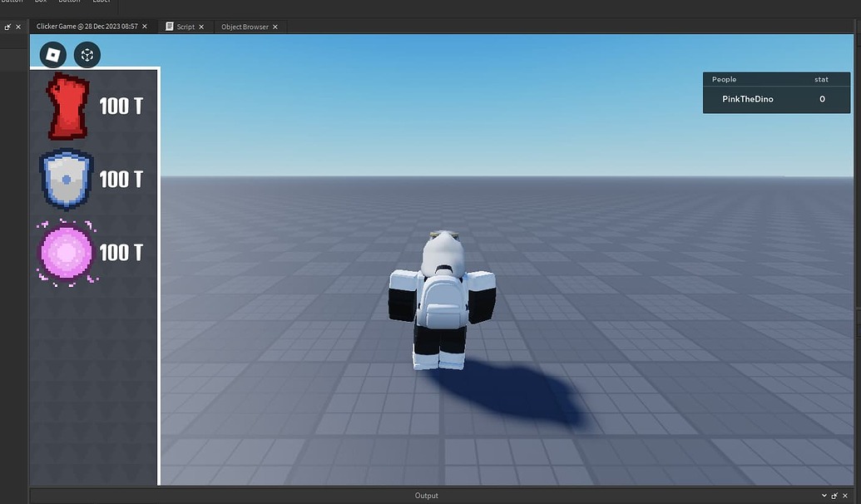Screen dimensions: 861x504
Task: Close the left docked panel
Action: click(18, 27)
